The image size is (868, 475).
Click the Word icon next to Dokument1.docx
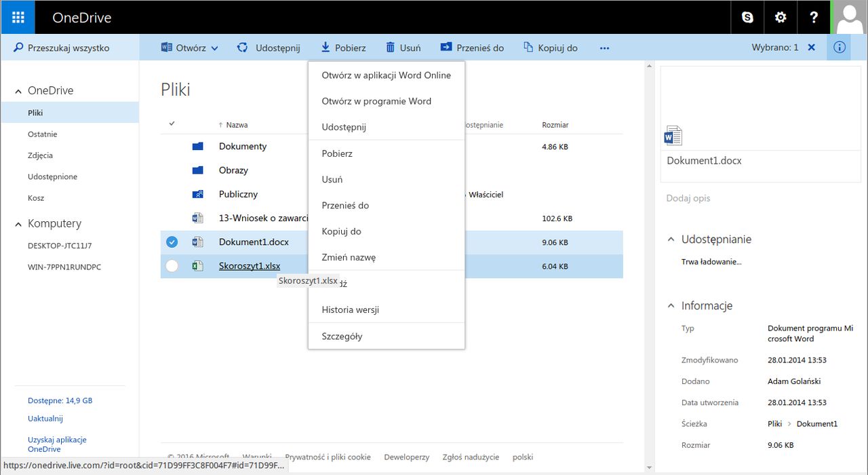[x=197, y=242]
